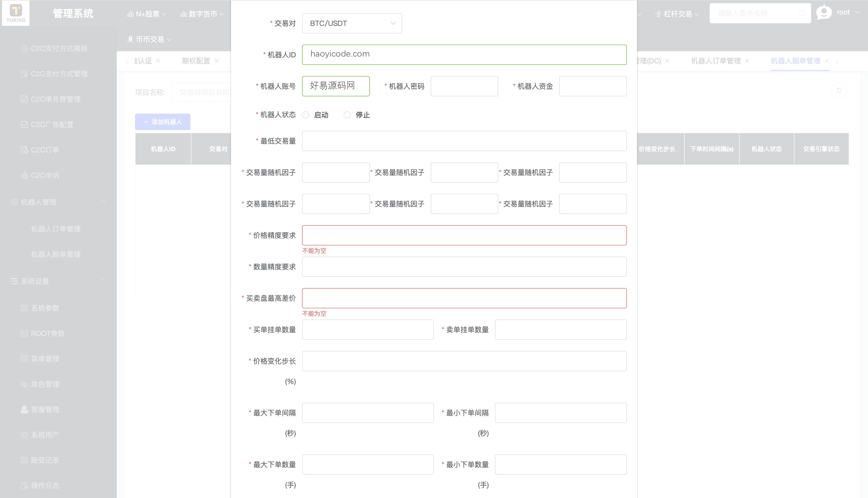Open C2C申诉 via its chart icon
Viewport: 868px width, 498px height.
[24, 175]
